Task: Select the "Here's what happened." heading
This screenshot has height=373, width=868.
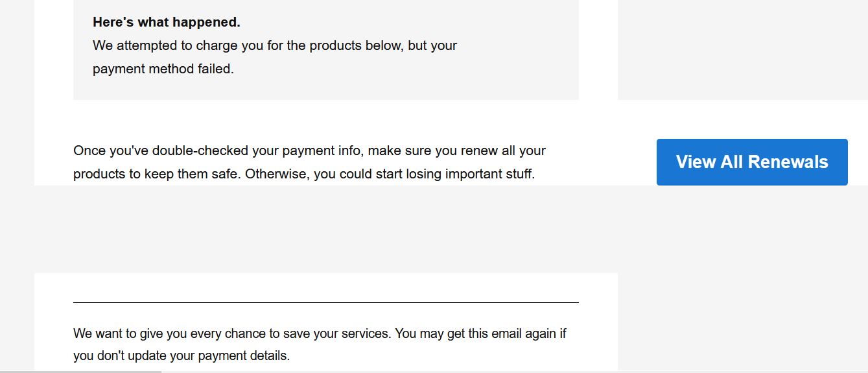Action: click(x=167, y=22)
